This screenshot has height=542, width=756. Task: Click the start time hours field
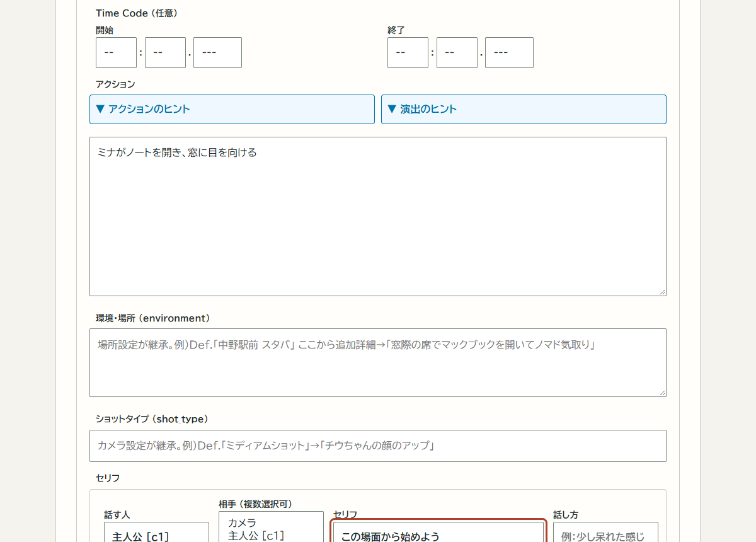coord(116,52)
